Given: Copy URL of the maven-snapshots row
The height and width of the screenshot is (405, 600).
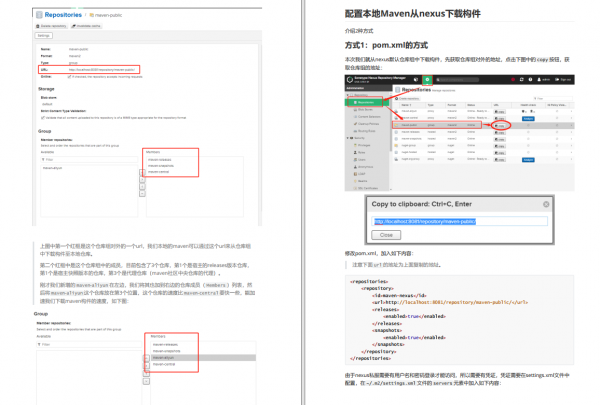Looking at the screenshot, I should coord(499,139).
